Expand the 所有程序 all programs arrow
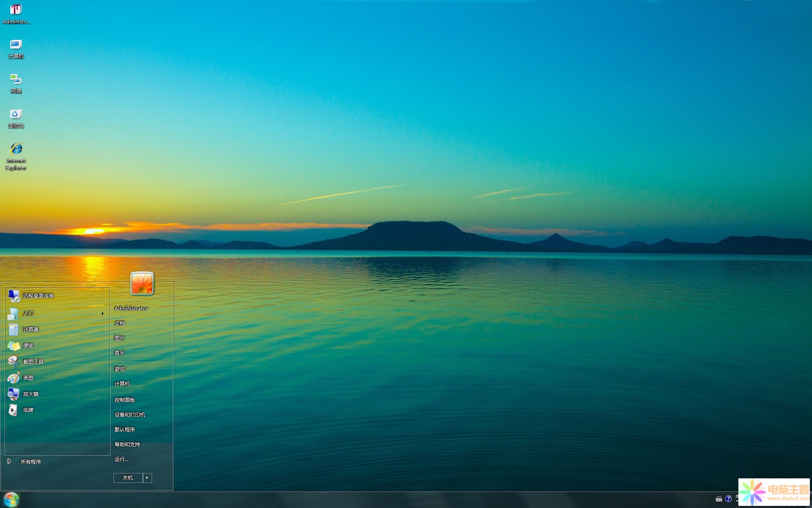This screenshot has width=812, height=508. [9, 461]
